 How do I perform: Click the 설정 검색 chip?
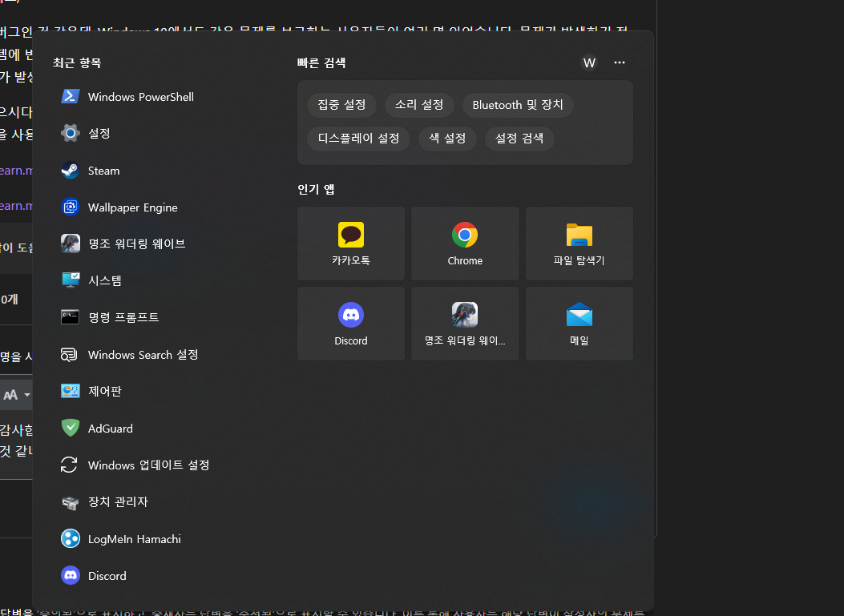(x=519, y=139)
